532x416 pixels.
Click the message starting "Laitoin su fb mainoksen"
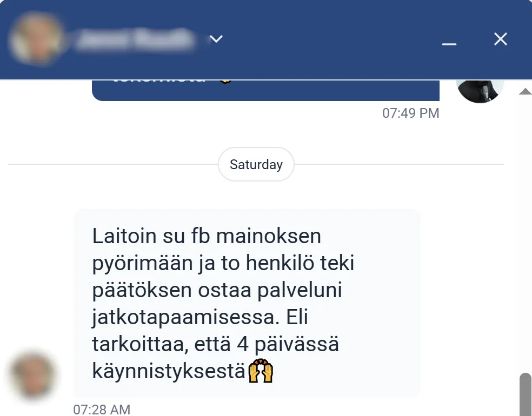coord(247,303)
